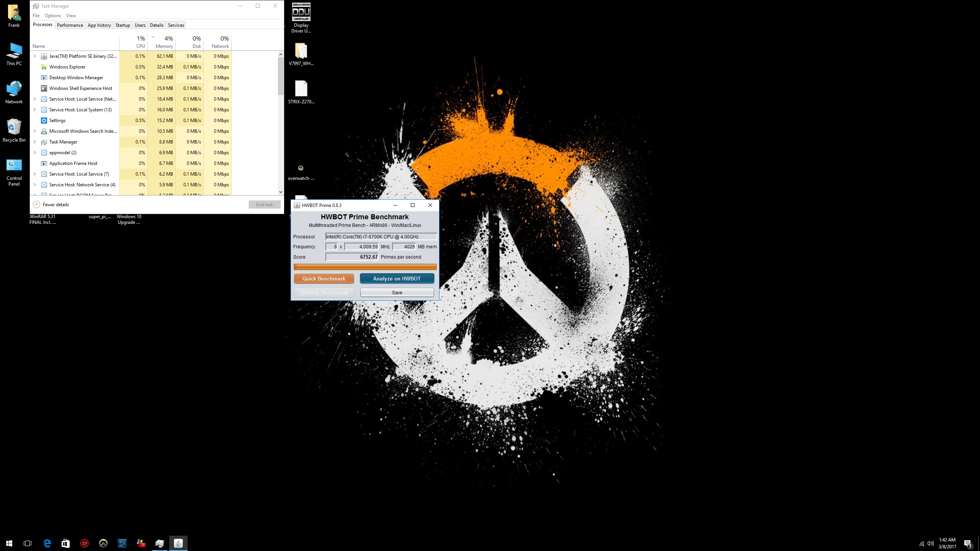Click the Stability Benchmark button
The width and height of the screenshot is (980, 551).
click(x=324, y=292)
